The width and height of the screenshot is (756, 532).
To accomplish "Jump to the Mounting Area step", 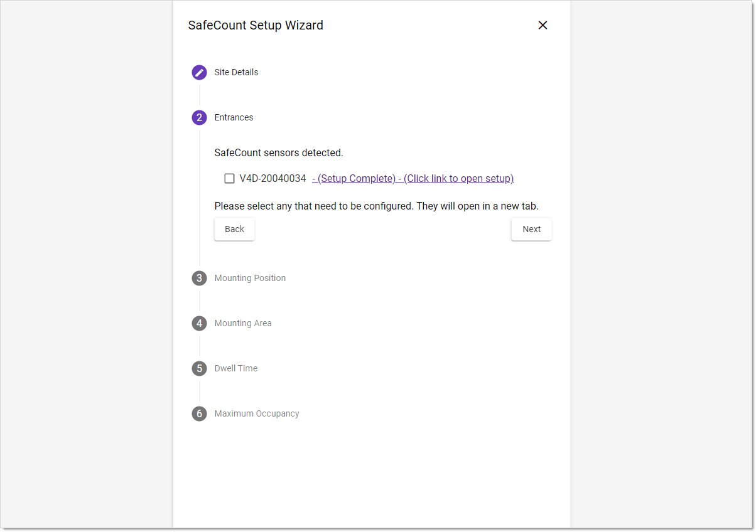I will tap(243, 323).
